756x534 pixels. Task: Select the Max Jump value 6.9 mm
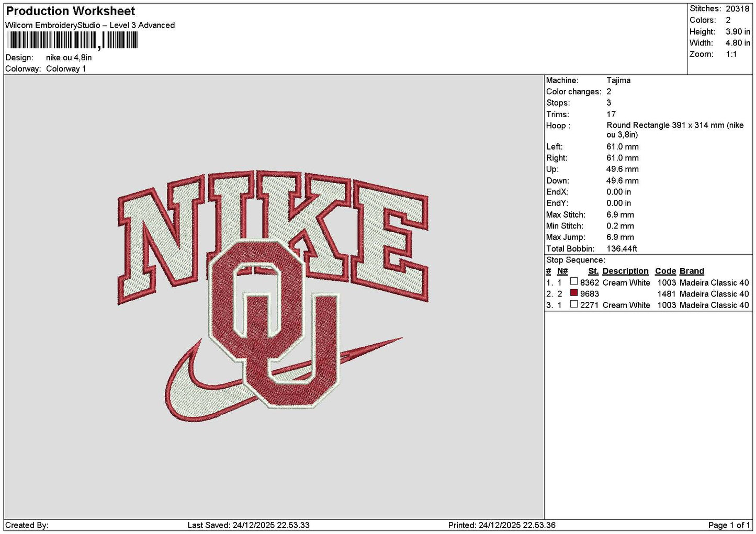click(x=620, y=237)
